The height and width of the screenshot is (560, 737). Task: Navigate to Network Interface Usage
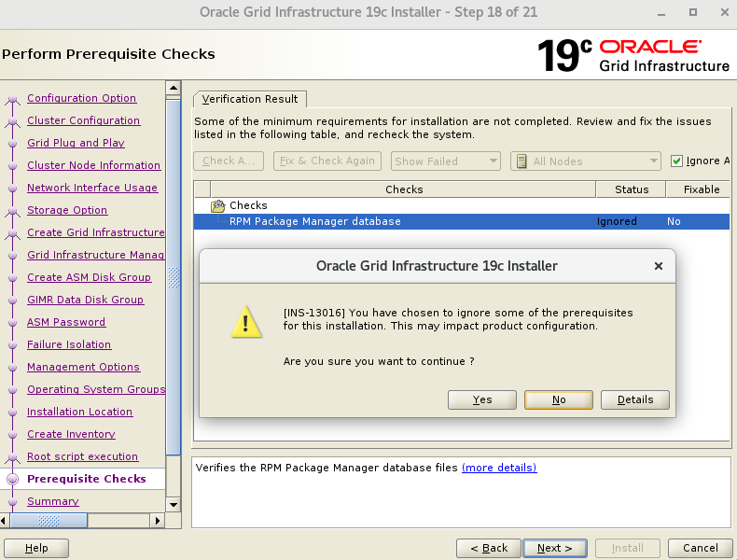pos(92,188)
